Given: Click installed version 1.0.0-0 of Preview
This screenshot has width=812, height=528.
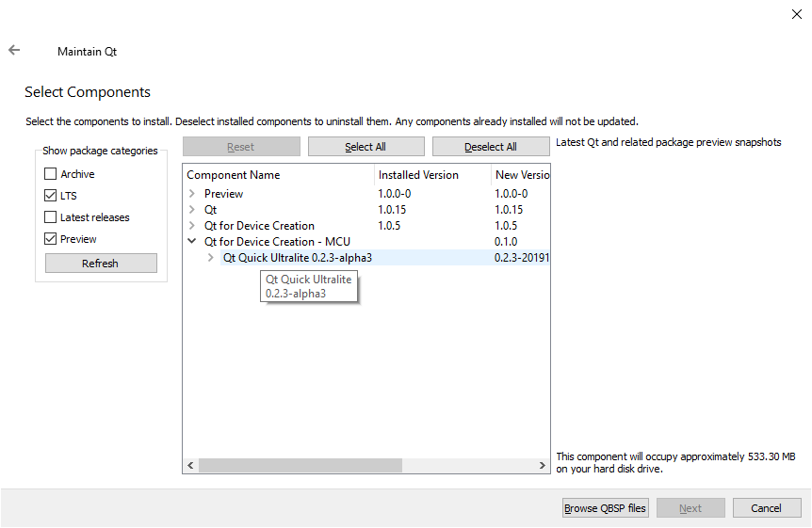Looking at the screenshot, I should point(395,194).
